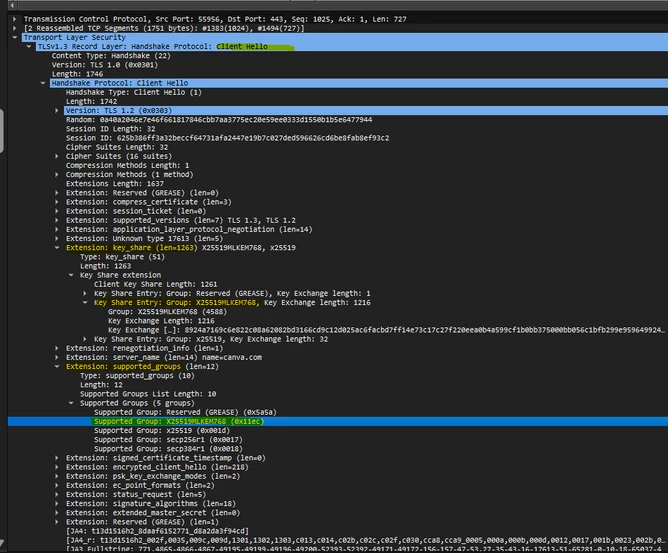Screen dimensions: 668x553
Task: Collapse the TLSv1.3 Record Layer node
Action: point(29,46)
